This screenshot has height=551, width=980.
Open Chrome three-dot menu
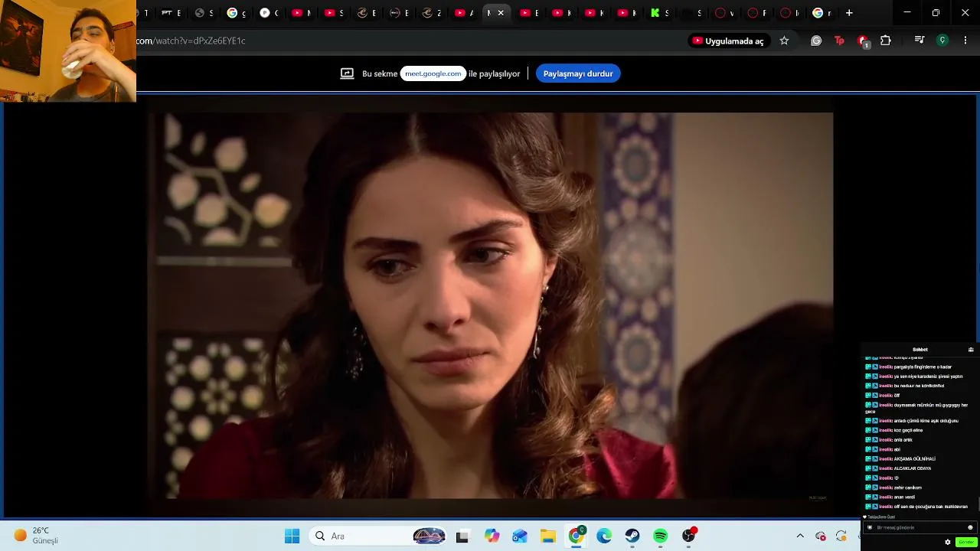[x=965, y=41]
